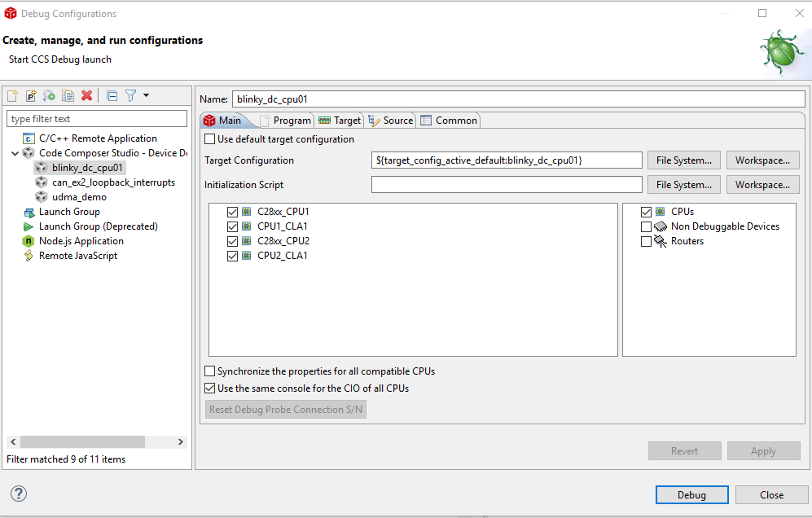Screen dimensions: 812x518
Task: Click the Initialization Script text field
Action: click(x=507, y=185)
